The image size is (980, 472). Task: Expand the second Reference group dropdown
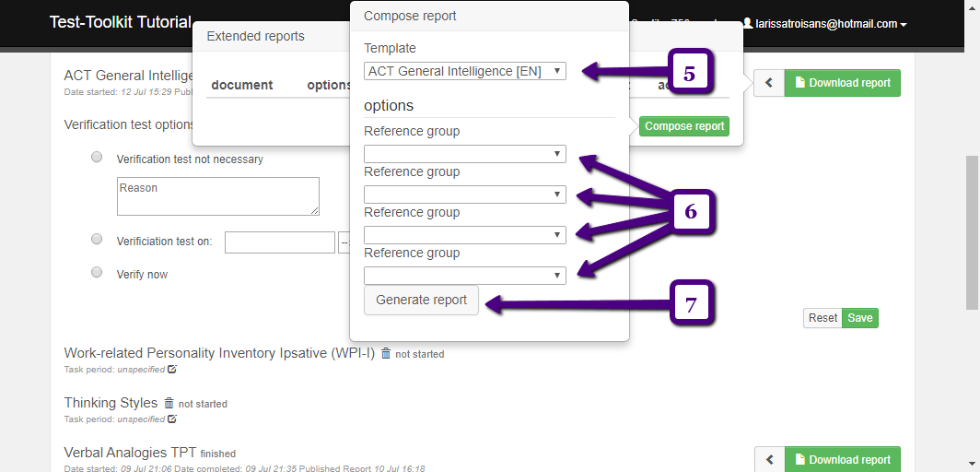465,195
